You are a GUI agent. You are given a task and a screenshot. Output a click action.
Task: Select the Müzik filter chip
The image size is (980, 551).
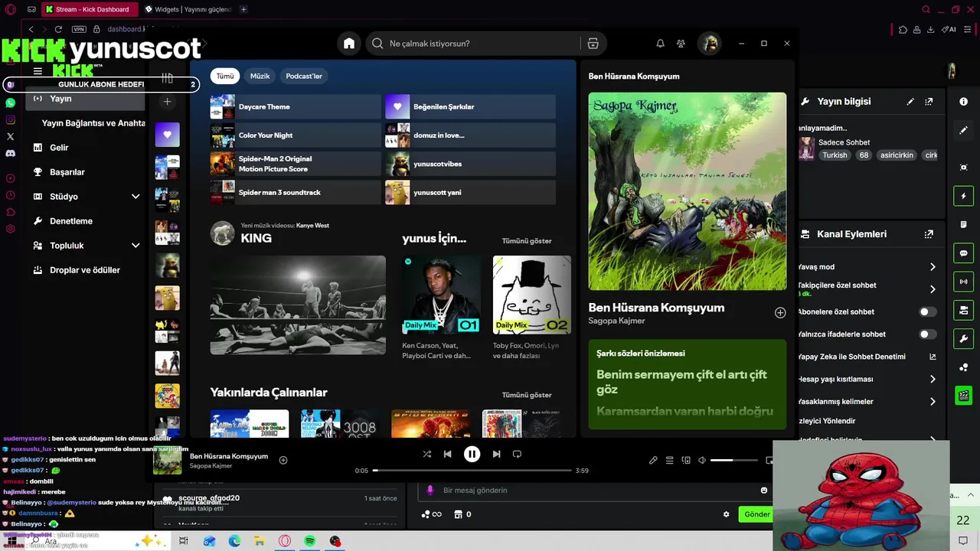[x=260, y=76]
